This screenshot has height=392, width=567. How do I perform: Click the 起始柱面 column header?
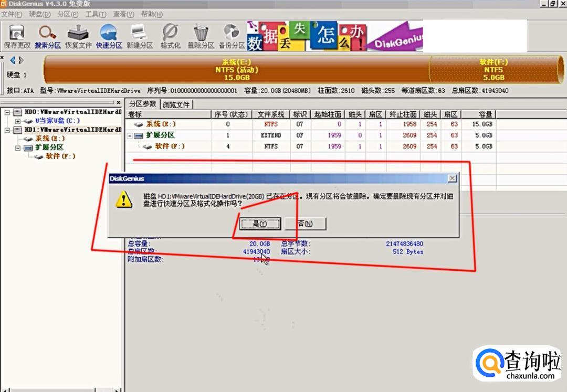click(328, 114)
